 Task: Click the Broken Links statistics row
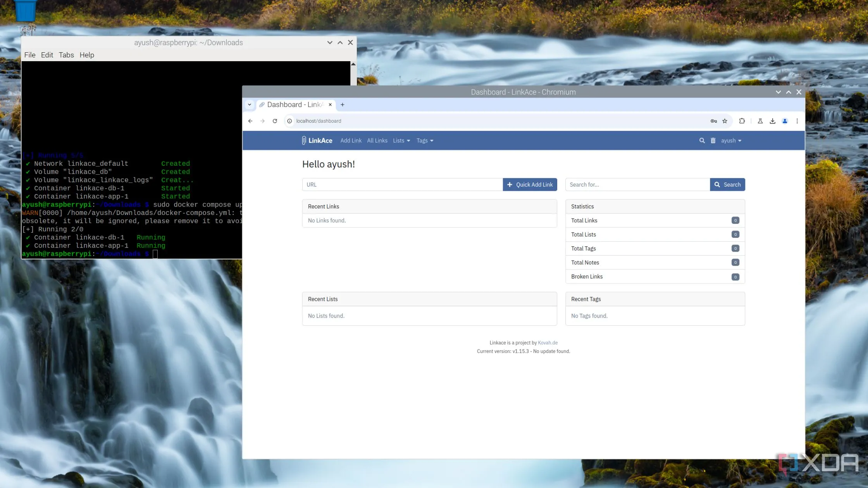[655, 277]
